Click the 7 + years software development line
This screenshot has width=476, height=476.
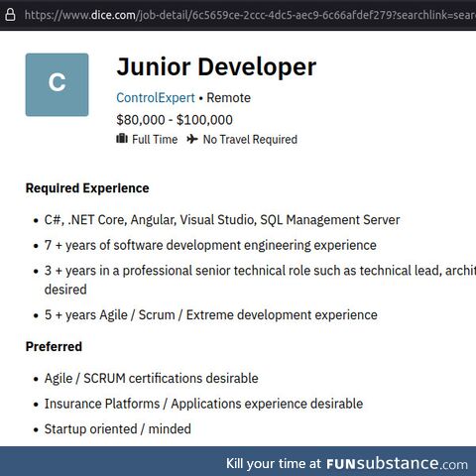(210, 245)
